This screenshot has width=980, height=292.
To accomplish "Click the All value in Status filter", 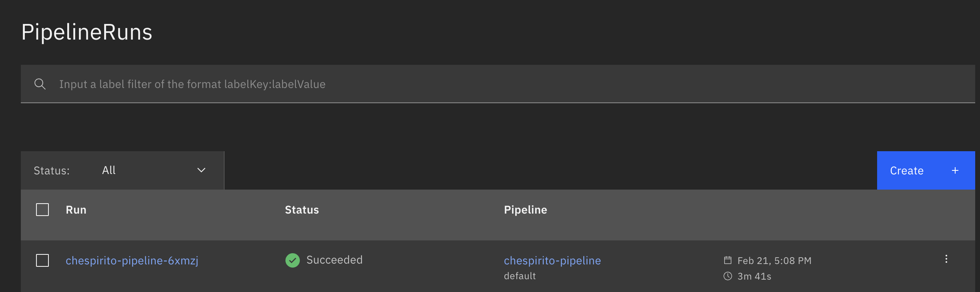I will pos(109,170).
